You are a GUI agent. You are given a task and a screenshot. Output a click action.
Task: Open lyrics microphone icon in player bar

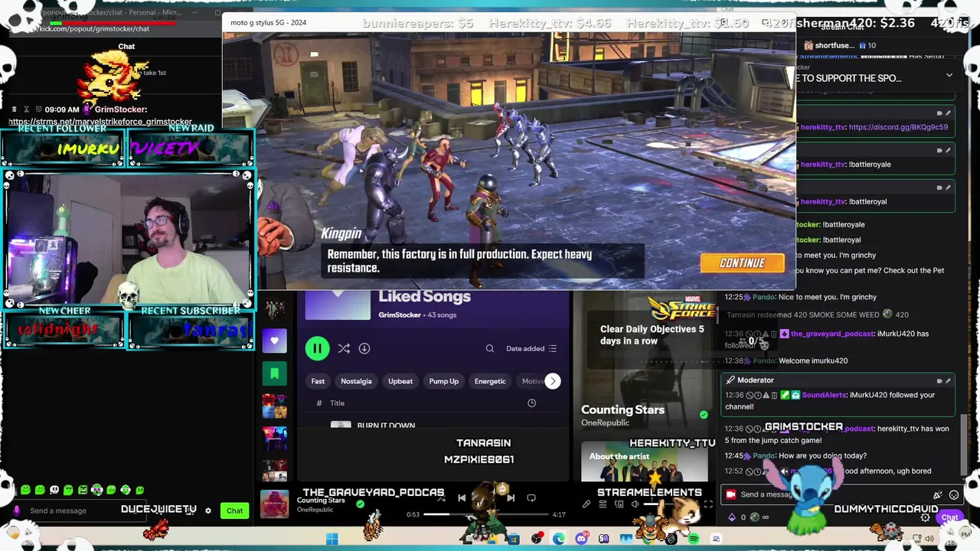(x=586, y=504)
